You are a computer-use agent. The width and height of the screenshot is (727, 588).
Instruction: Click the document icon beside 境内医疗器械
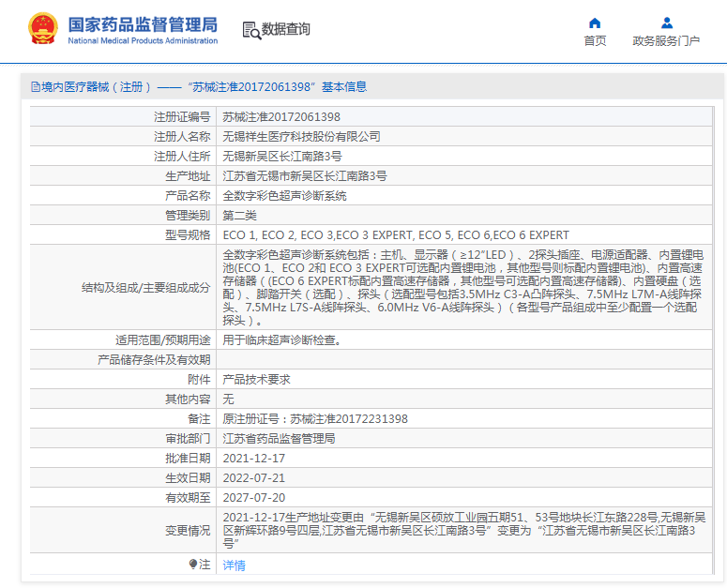(x=36, y=87)
